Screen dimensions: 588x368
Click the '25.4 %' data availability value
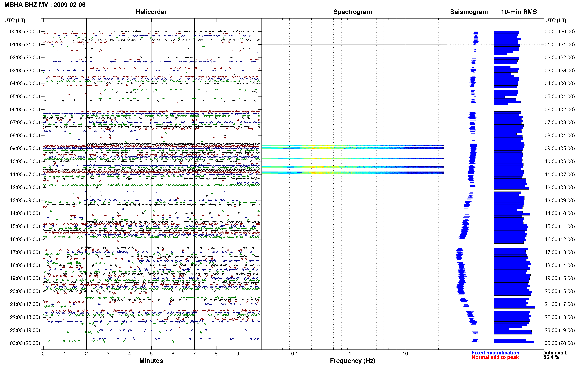552,357
